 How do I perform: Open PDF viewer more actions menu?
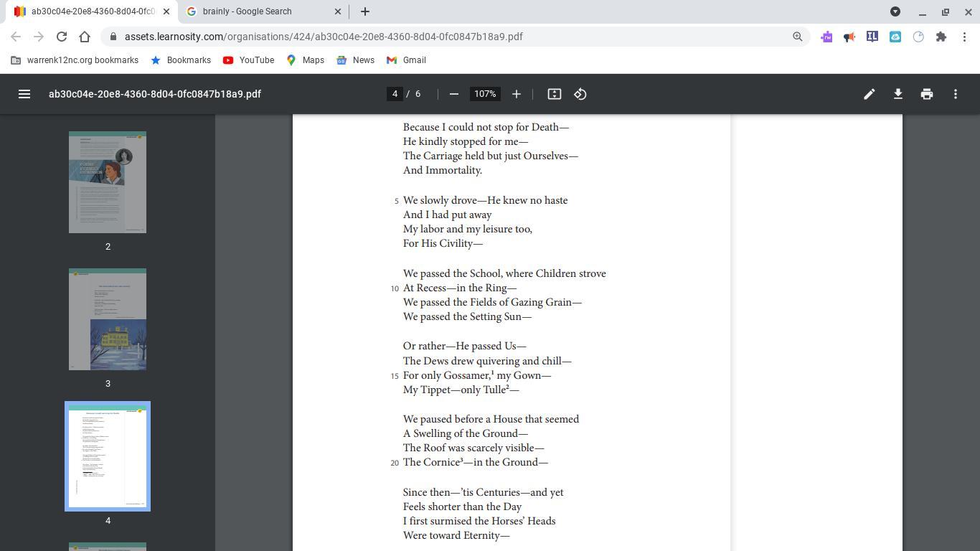coord(956,94)
